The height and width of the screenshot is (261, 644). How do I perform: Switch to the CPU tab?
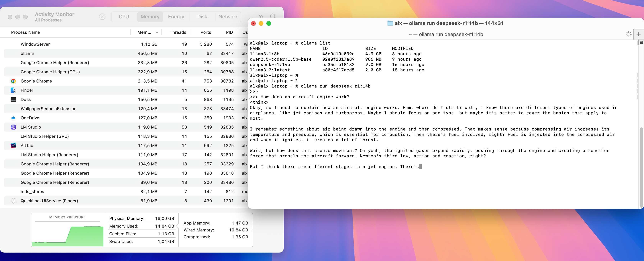[124, 17]
